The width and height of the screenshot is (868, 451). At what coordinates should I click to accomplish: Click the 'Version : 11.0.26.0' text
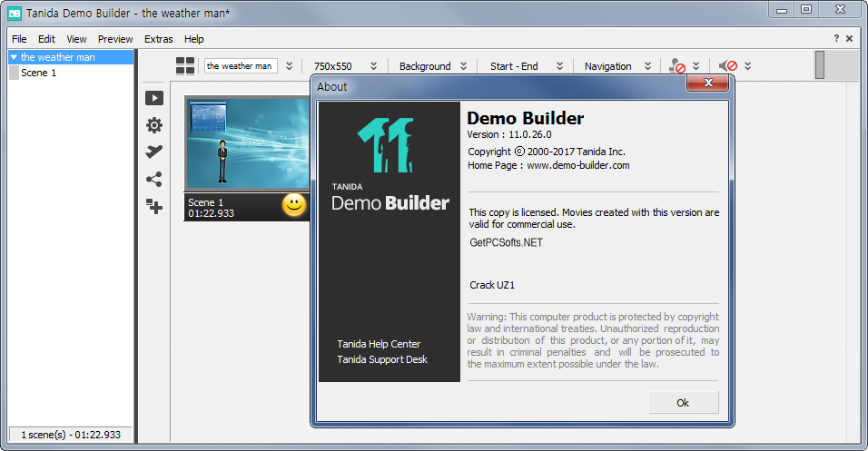tap(508, 134)
